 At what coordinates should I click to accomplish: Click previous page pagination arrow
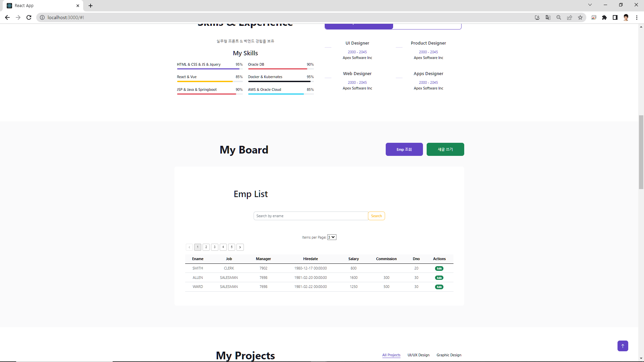coord(189,247)
